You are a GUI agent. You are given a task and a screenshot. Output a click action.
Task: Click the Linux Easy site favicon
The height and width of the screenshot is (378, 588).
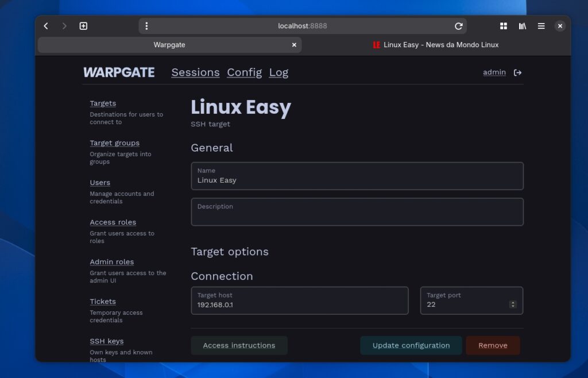[377, 45]
